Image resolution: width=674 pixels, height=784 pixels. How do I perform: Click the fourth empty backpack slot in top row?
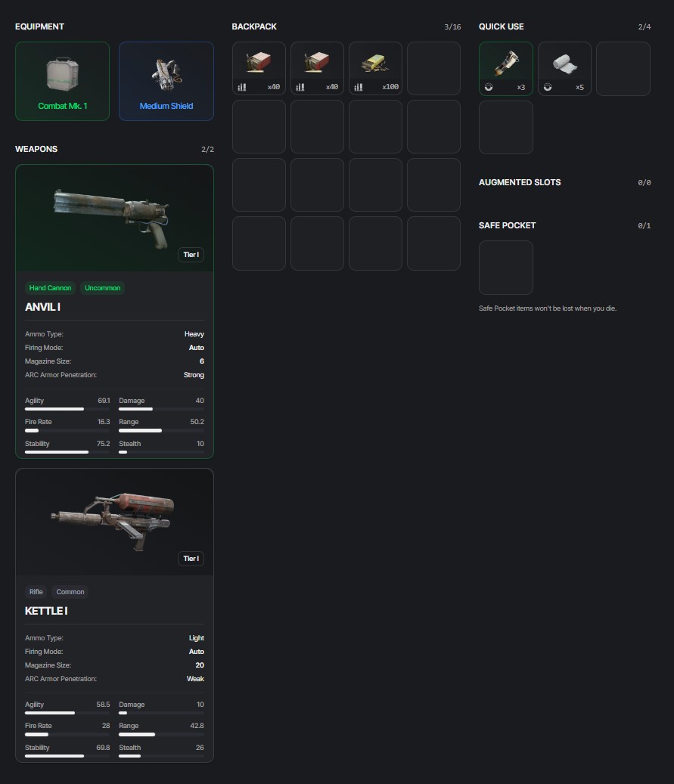click(x=433, y=69)
